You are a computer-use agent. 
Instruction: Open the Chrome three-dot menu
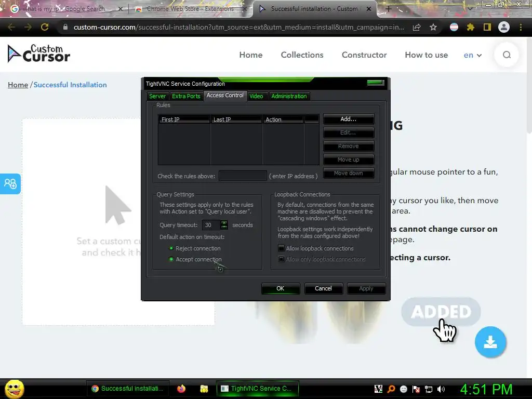tap(521, 27)
